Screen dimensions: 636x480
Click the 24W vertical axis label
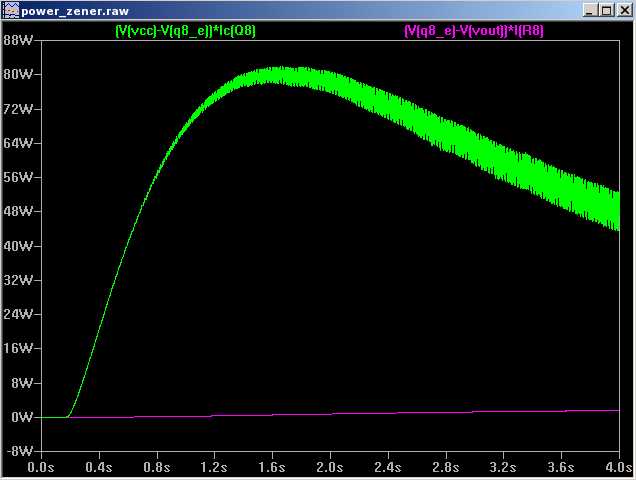tap(18, 314)
